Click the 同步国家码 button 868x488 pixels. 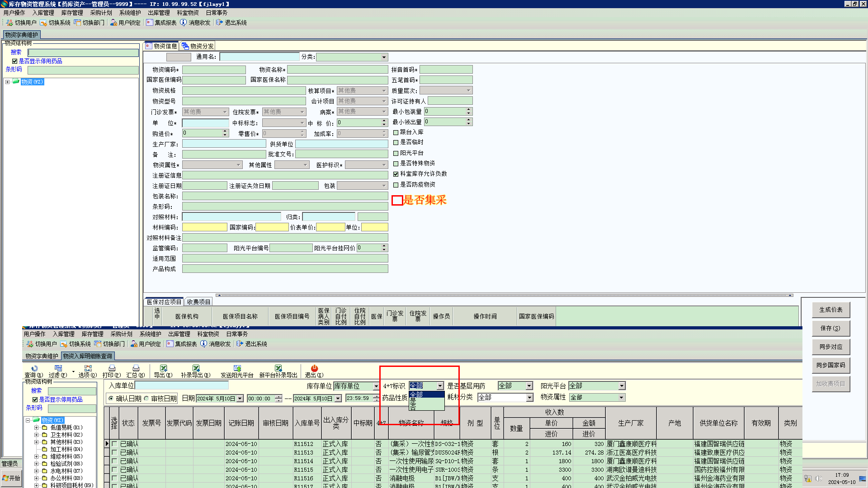830,365
